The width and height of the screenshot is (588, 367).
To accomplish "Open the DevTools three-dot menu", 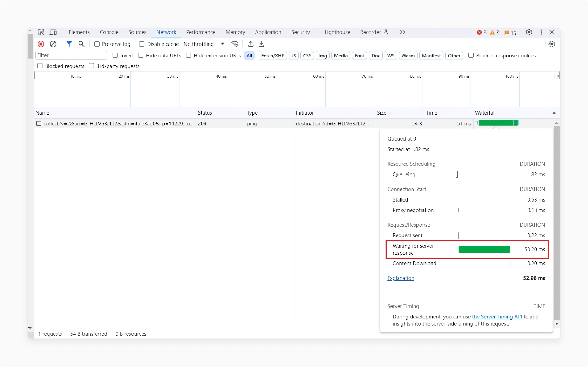I will click(541, 32).
